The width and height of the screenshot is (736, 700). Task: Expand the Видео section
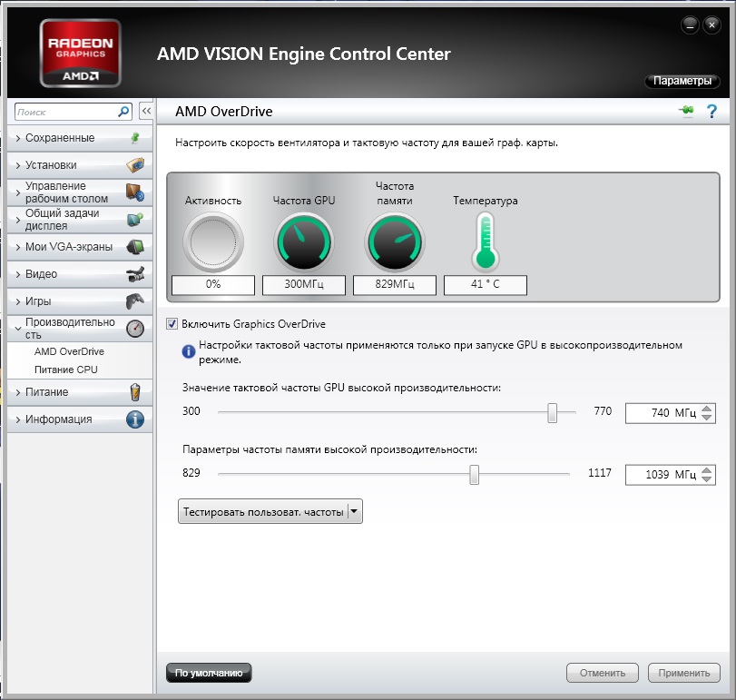pyautogui.click(x=18, y=274)
